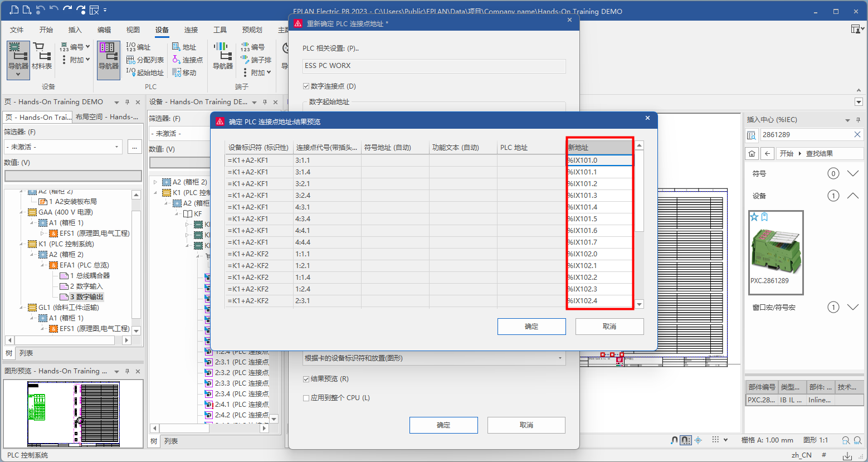Mark PXC.2861289 as favorite with star
Image resolution: width=868 pixels, height=462 pixels.
coord(754,217)
